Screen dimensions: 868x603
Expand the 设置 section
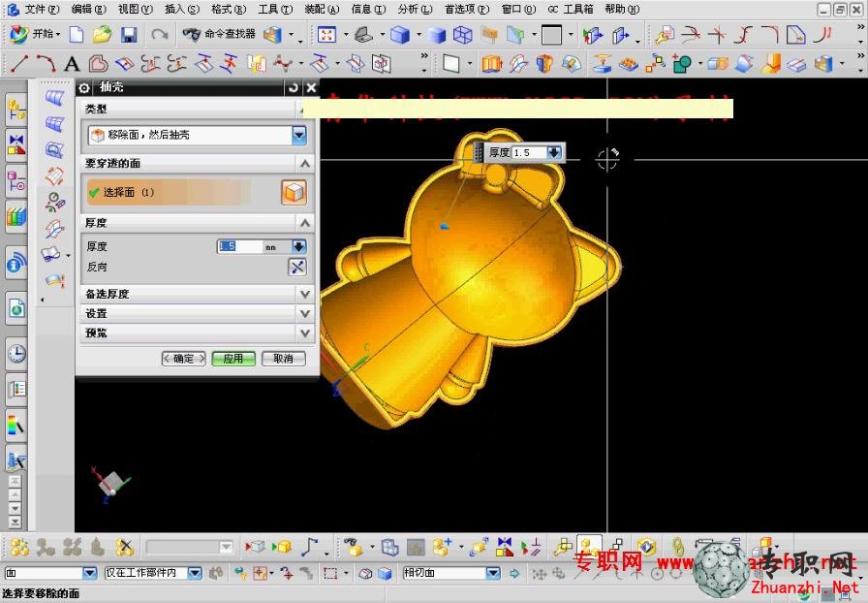coord(305,314)
